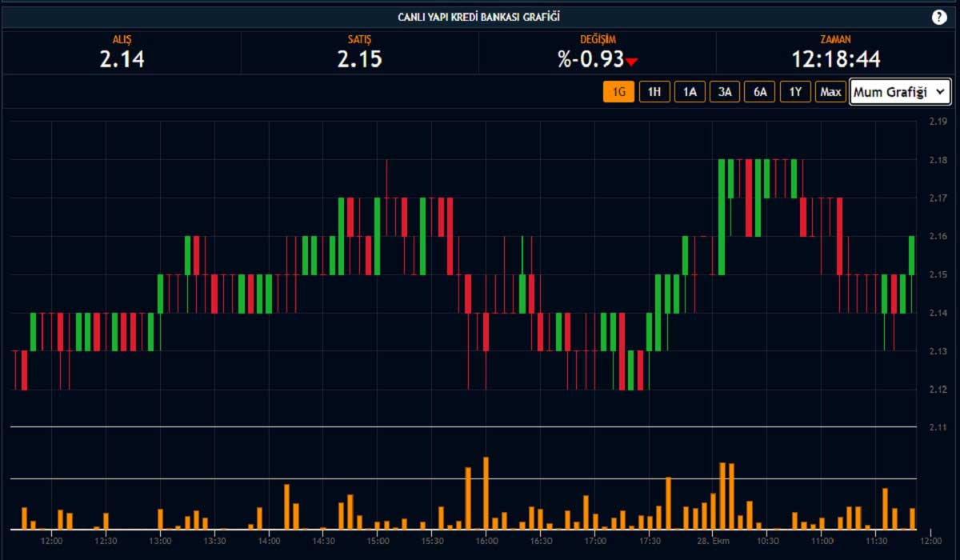Select the time value 12:18:44

836,59
